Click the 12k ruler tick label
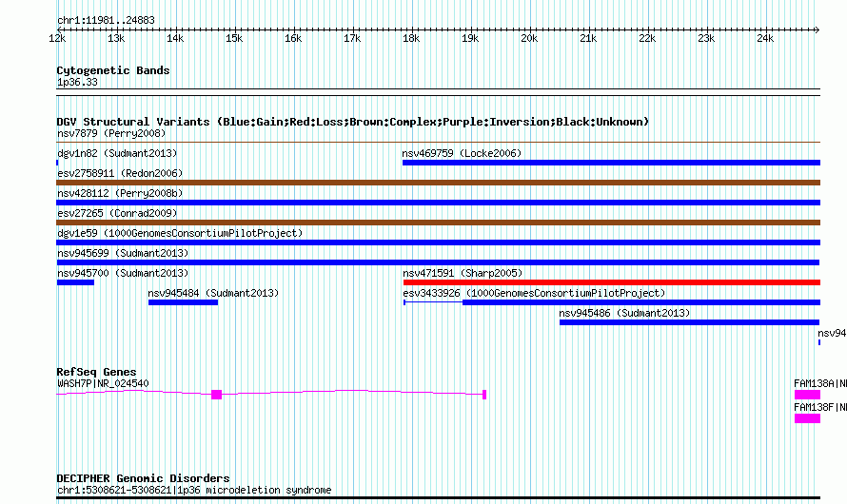The height and width of the screenshot is (504, 847). click(x=57, y=38)
